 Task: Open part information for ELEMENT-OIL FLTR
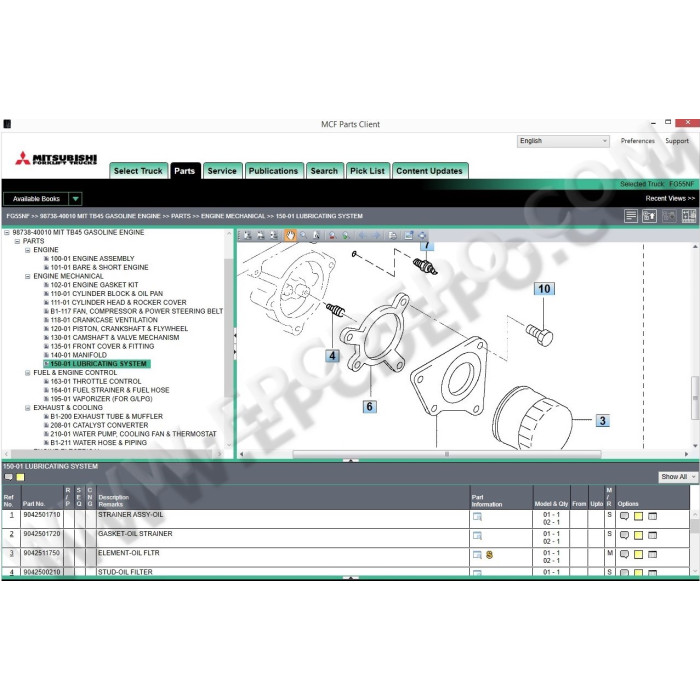pos(477,555)
